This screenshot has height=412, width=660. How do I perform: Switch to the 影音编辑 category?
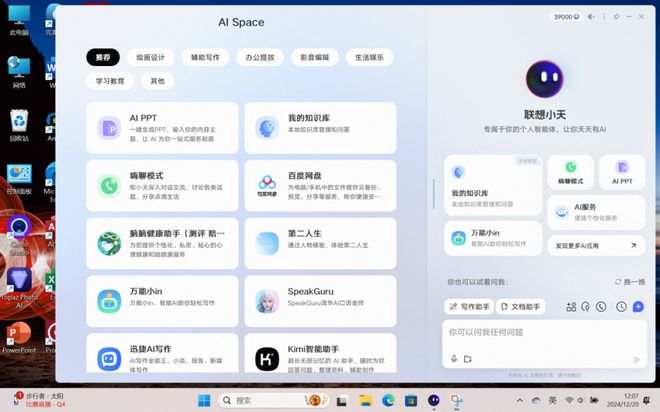pyautogui.click(x=314, y=57)
